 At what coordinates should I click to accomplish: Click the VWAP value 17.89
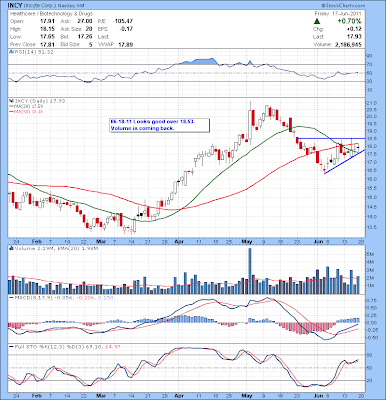126,44
